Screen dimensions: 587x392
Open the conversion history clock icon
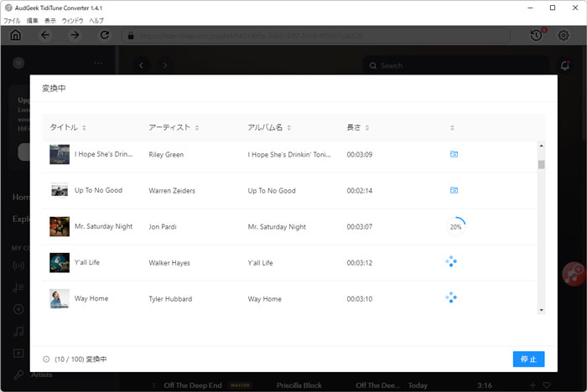point(537,35)
